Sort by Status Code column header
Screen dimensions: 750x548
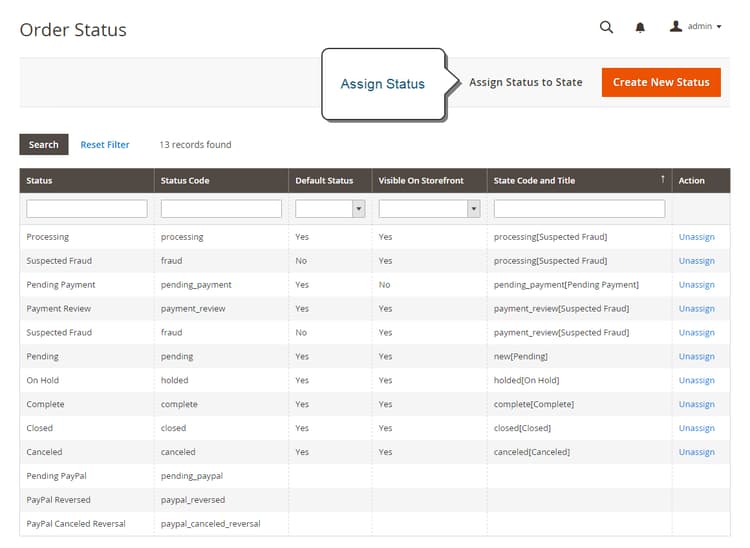[x=185, y=181]
